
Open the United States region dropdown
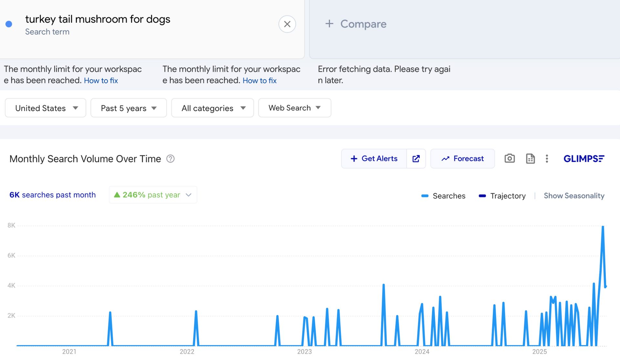click(x=46, y=108)
